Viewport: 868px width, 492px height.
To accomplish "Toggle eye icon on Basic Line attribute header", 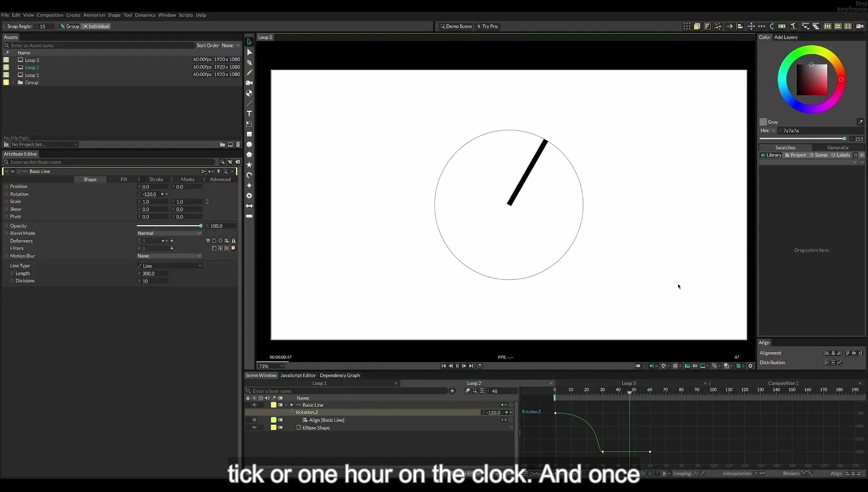I will point(13,171).
